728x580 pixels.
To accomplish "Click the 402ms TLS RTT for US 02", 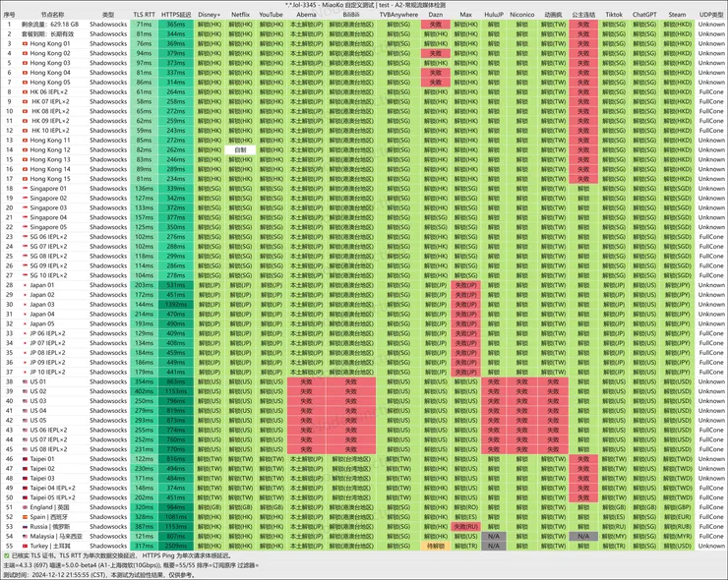I will click(x=144, y=391).
